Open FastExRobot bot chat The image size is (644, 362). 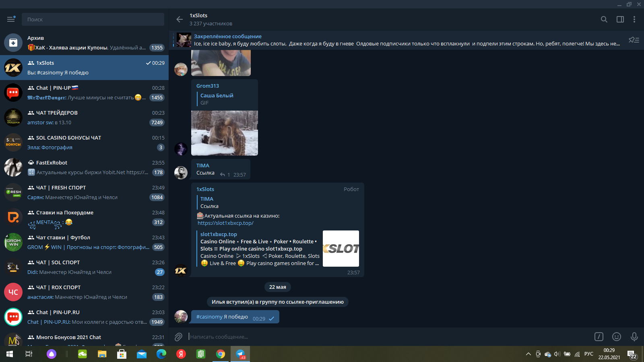point(85,167)
